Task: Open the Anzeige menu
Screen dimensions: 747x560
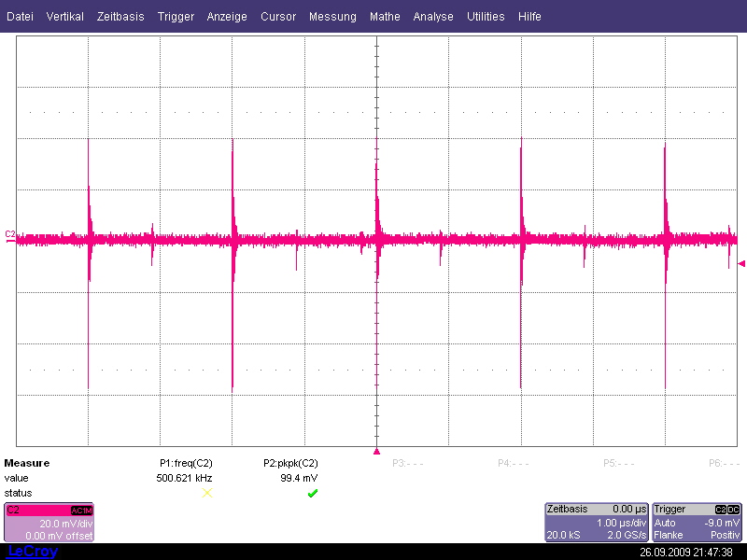Action: click(x=227, y=17)
